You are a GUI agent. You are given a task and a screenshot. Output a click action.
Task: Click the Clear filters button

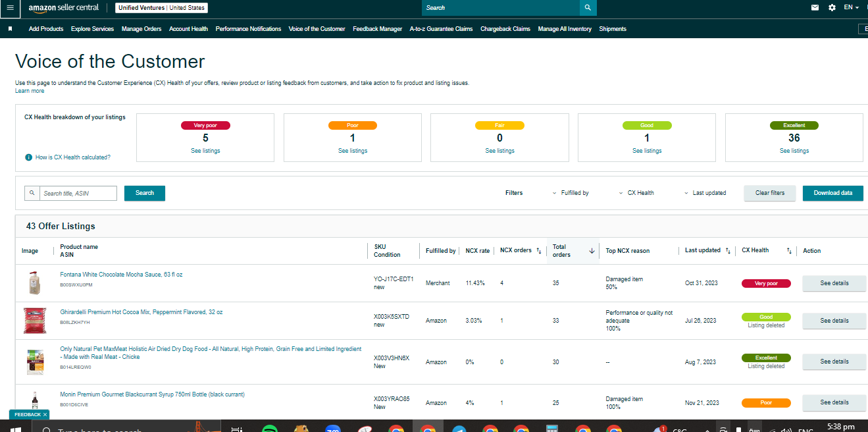tap(770, 193)
